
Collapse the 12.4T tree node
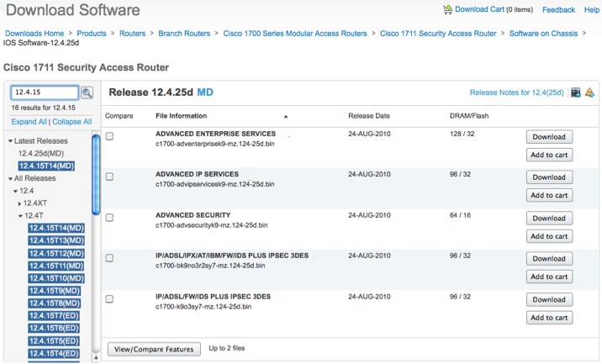(21, 216)
